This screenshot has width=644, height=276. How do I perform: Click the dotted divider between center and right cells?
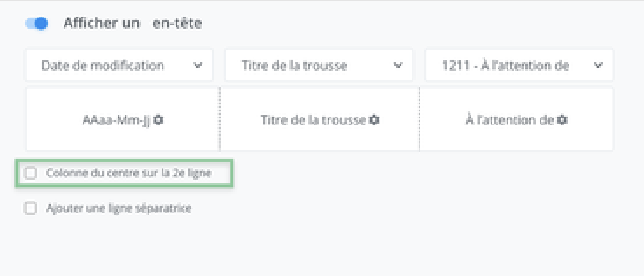coord(420,119)
